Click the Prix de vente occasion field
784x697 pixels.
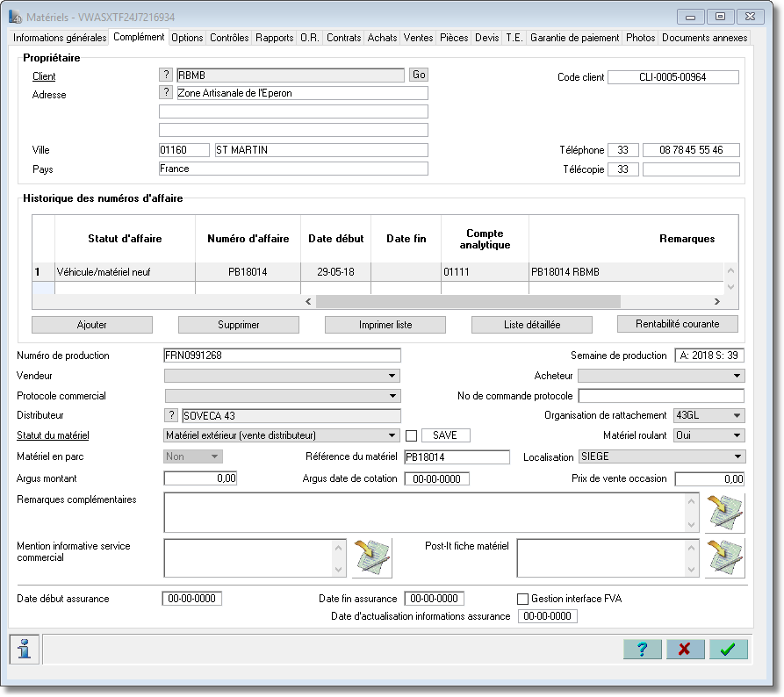pos(709,478)
